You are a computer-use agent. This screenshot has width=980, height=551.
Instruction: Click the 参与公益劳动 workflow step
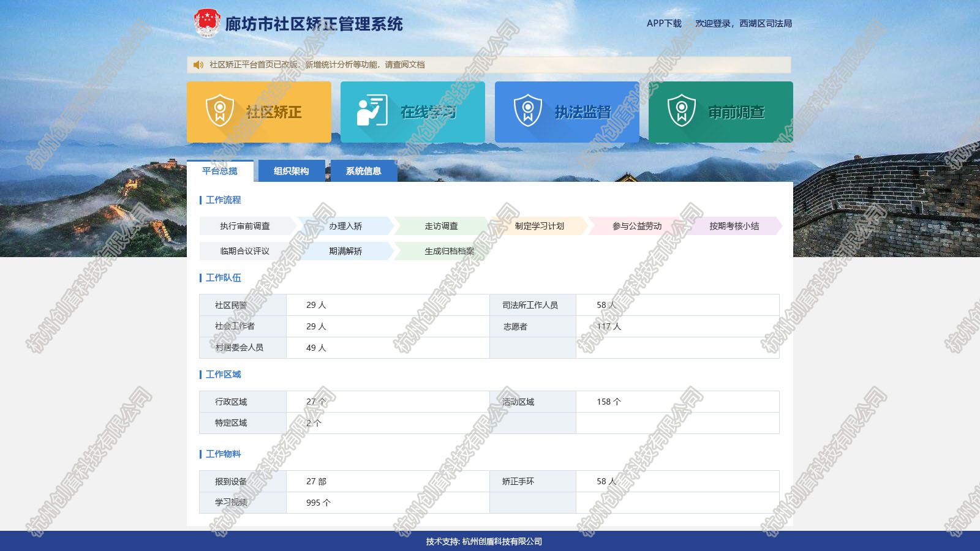637,226
